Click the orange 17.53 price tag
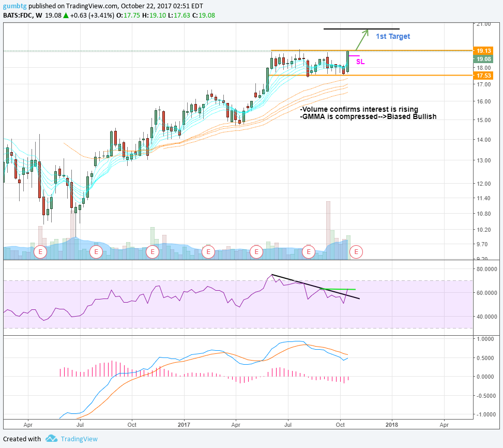This screenshot has width=503, height=448. 483,76
